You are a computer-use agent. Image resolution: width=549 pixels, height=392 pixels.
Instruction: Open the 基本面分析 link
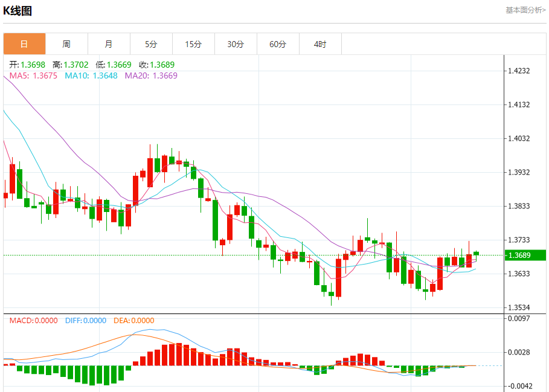(x=525, y=10)
